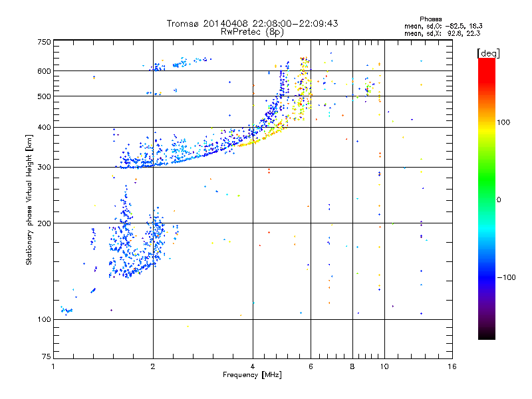Click the 'mean, sd,O: -82.5, 18.3' line
The height and width of the screenshot is (399, 532).
pyautogui.click(x=443, y=26)
